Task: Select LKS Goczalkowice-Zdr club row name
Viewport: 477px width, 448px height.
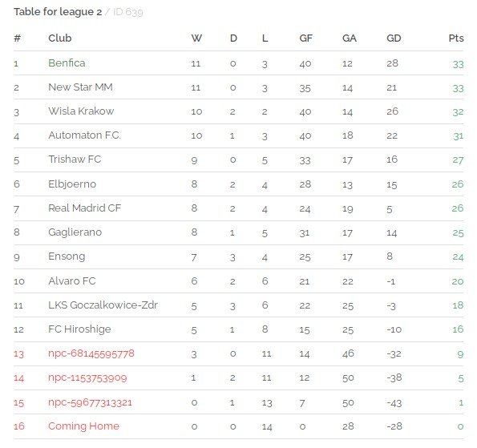Action: [103, 305]
